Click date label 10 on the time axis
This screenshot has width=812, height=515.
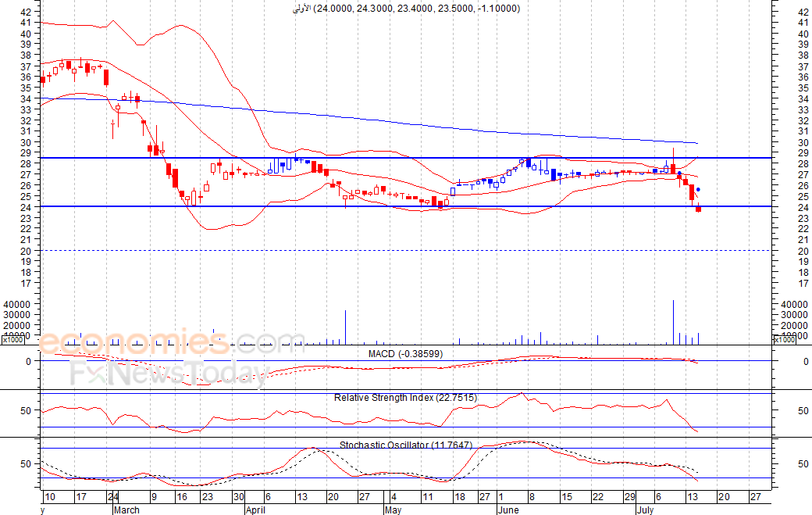[50, 497]
